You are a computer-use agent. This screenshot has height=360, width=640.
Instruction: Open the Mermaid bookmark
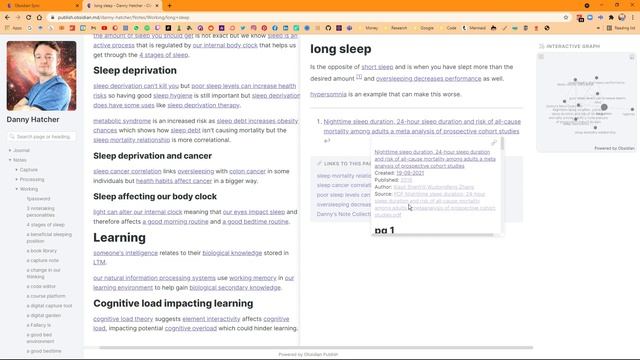click(474, 28)
